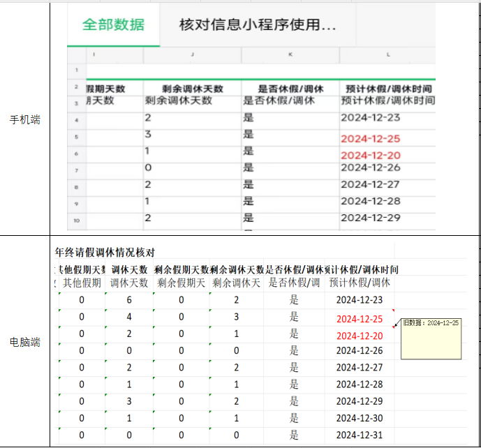
Task: Select 是 in mobile row 8
Action: [x=249, y=184]
